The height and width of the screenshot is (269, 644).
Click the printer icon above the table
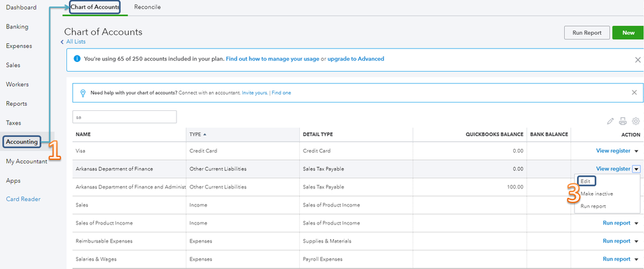(x=623, y=121)
